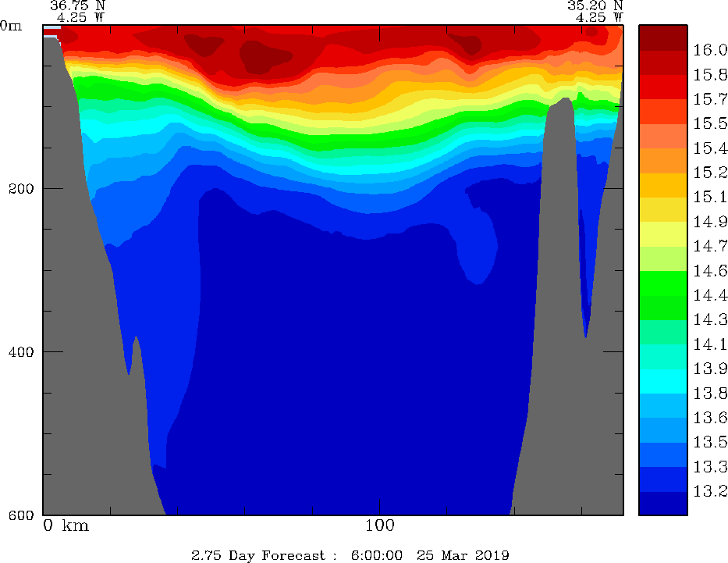This screenshot has width=728, height=563.
Task: Click the colorbar value 14.3
Action: coord(710,320)
